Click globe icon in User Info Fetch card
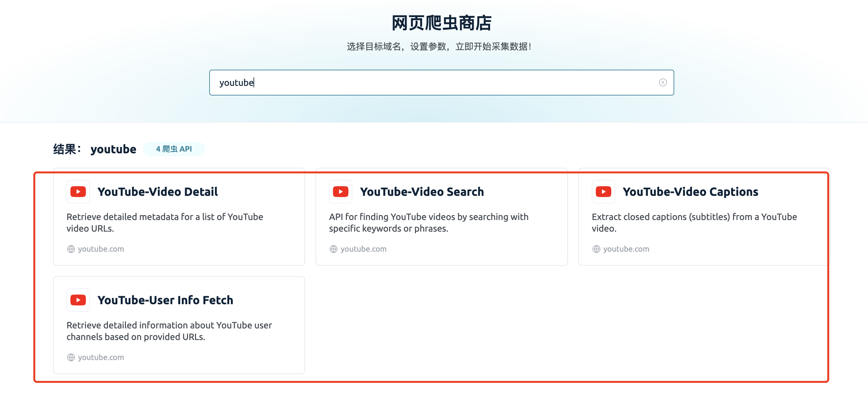Viewport: 868px width, 400px height. click(x=71, y=357)
